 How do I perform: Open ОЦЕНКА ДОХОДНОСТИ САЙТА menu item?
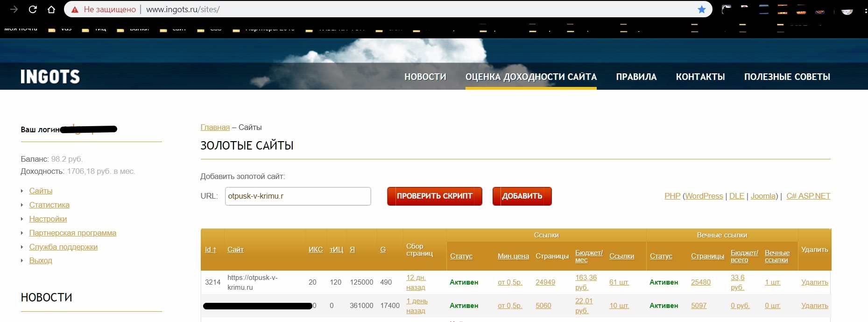point(531,77)
